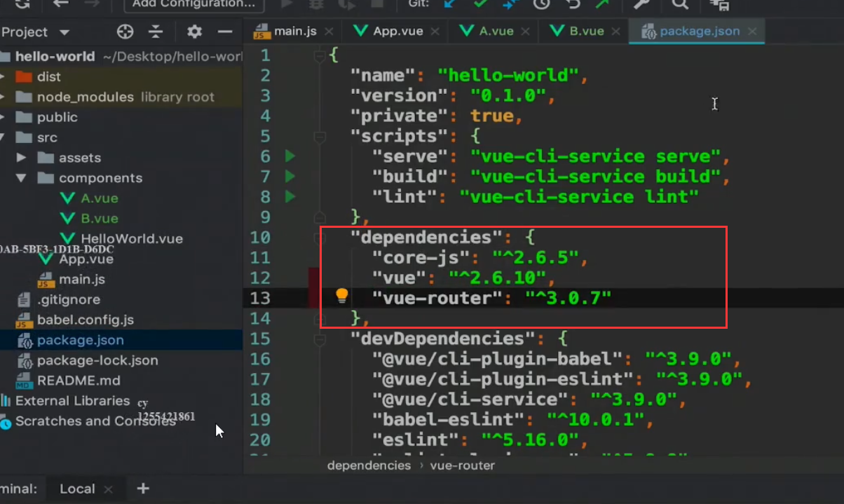Collapse the components folder arrow

21,178
